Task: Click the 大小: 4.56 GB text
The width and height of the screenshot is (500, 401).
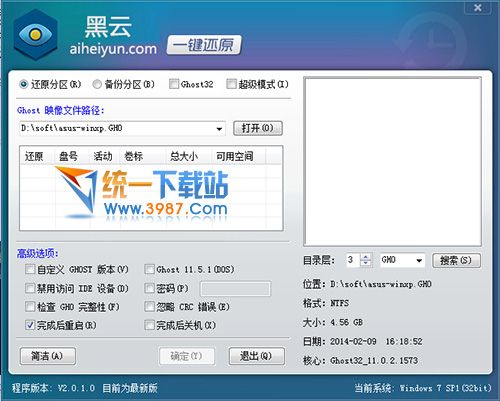Action: click(x=333, y=322)
